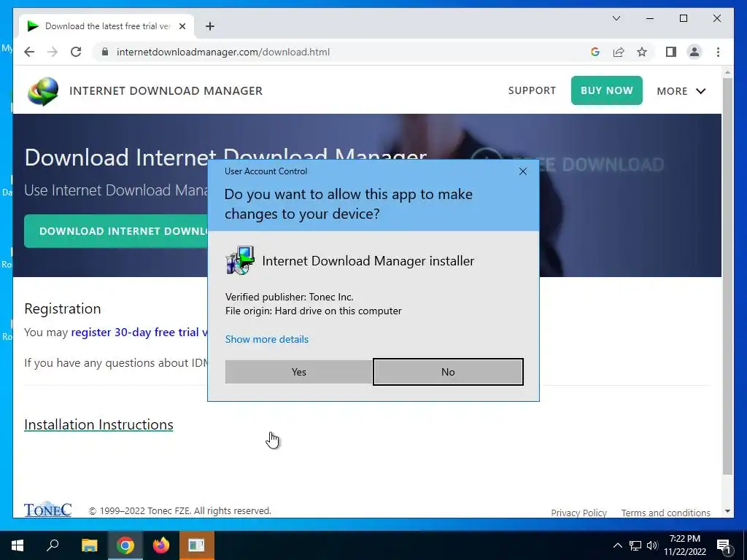Open Privacy Policy footer link
Screen dimensions: 747x560
click(x=578, y=513)
